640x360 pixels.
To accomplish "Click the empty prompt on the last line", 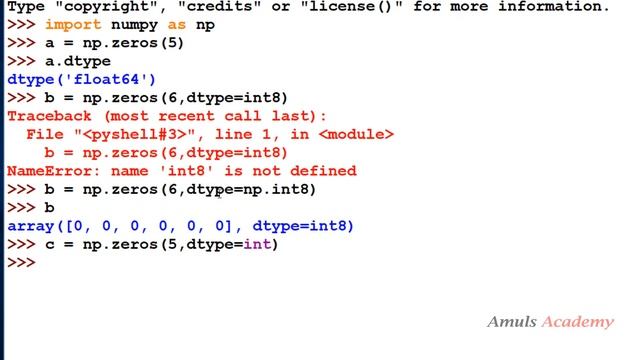I will click(22, 262).
